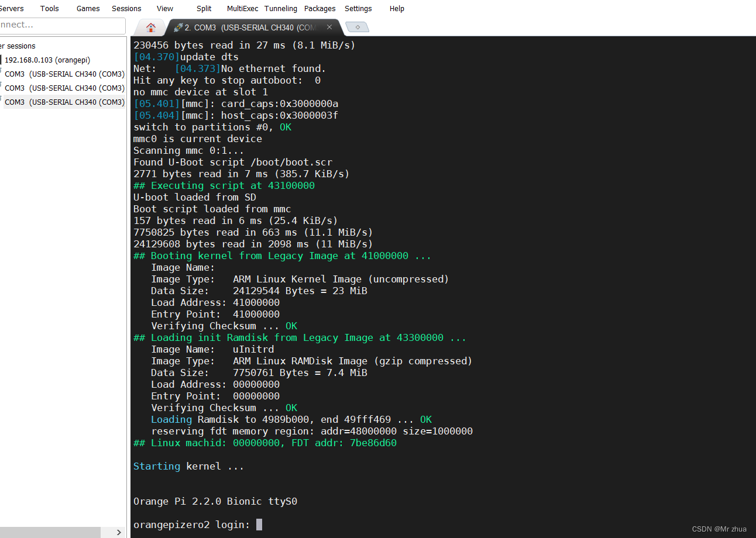Click 'ARM Linux Kernel Image (uncompressed)' text

pyautogui.click(x=341, y=279)
